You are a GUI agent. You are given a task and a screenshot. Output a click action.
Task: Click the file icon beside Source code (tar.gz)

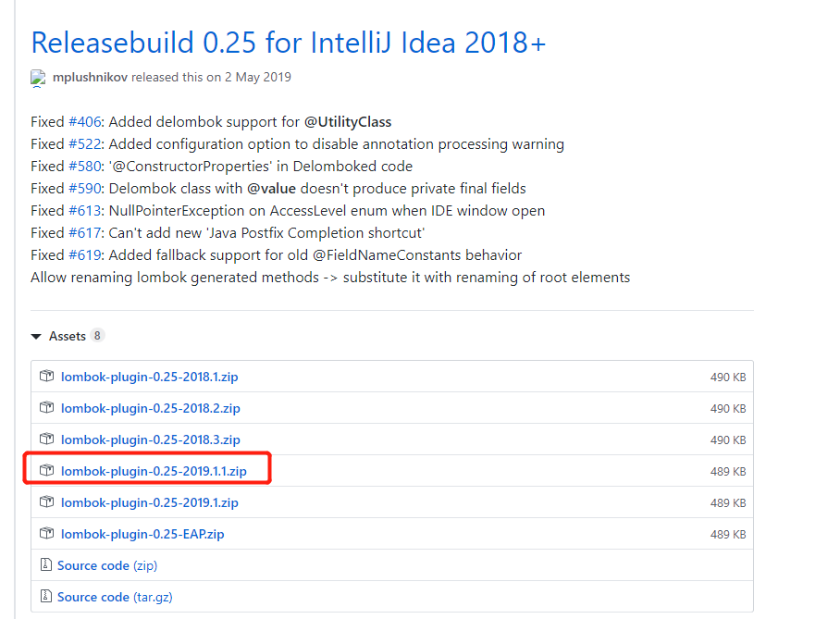pos(47,597)
